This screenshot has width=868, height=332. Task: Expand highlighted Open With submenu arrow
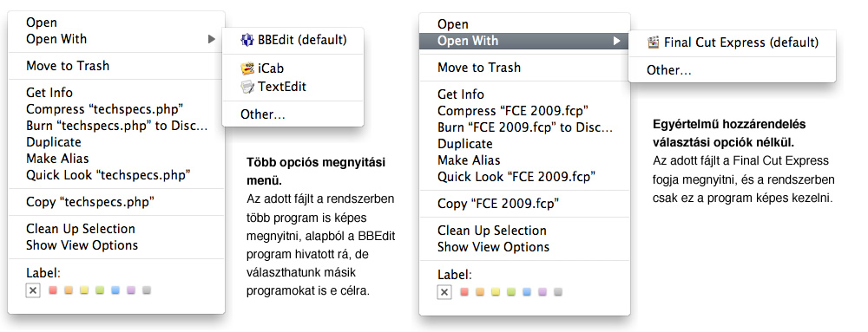616,41
